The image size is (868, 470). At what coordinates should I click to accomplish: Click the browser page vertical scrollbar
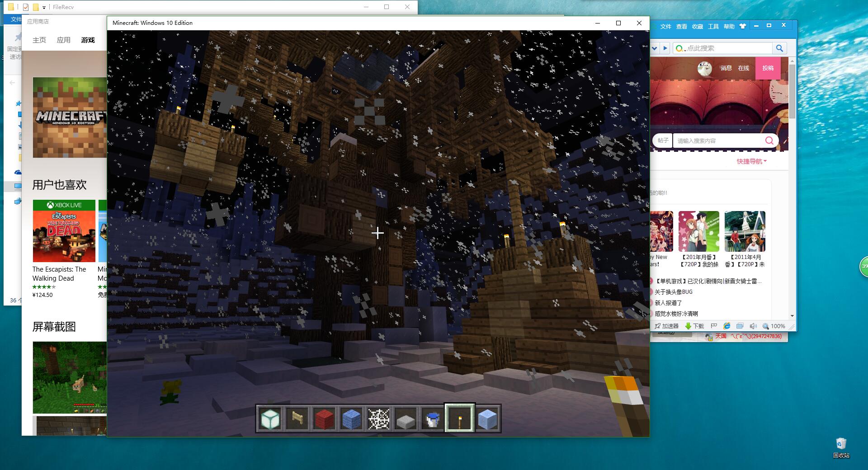click(x=792, y=90)
